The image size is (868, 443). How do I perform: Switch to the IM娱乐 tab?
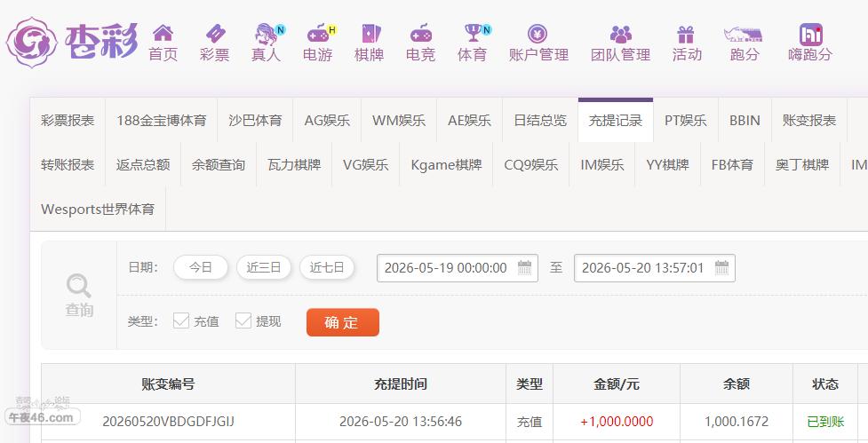click(601, 164)
